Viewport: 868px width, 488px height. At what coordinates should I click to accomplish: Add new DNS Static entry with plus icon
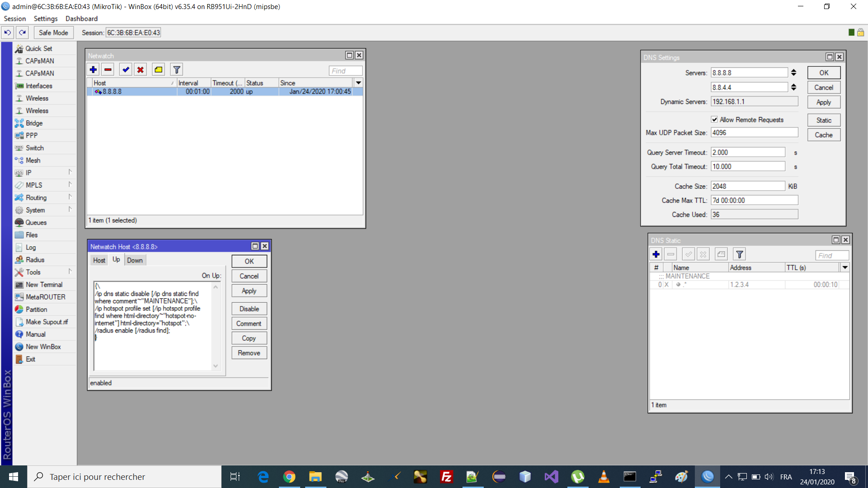click(x=656, y=254)
